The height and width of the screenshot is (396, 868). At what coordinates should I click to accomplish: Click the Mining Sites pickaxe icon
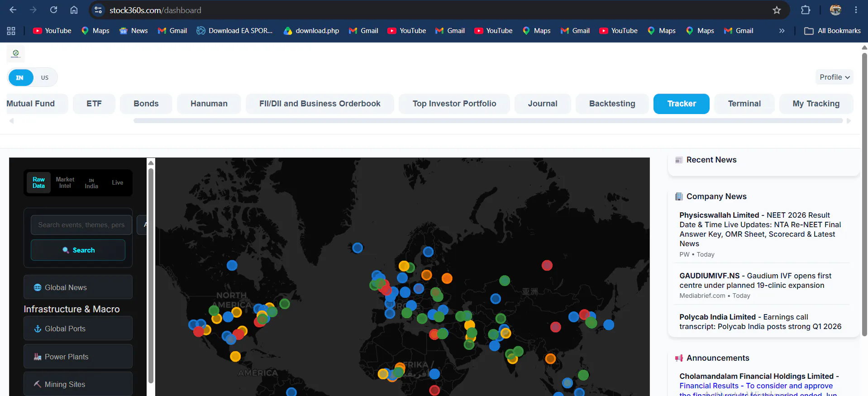(38, 384)
